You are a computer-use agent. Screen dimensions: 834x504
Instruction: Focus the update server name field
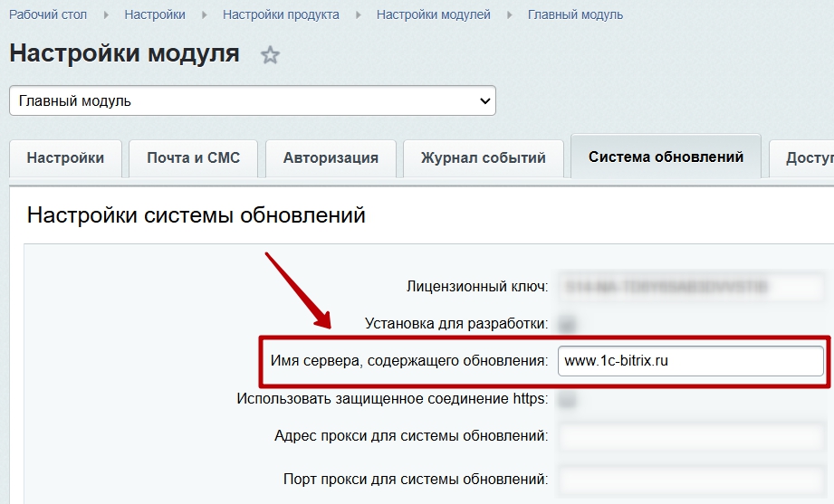point(690,361)
